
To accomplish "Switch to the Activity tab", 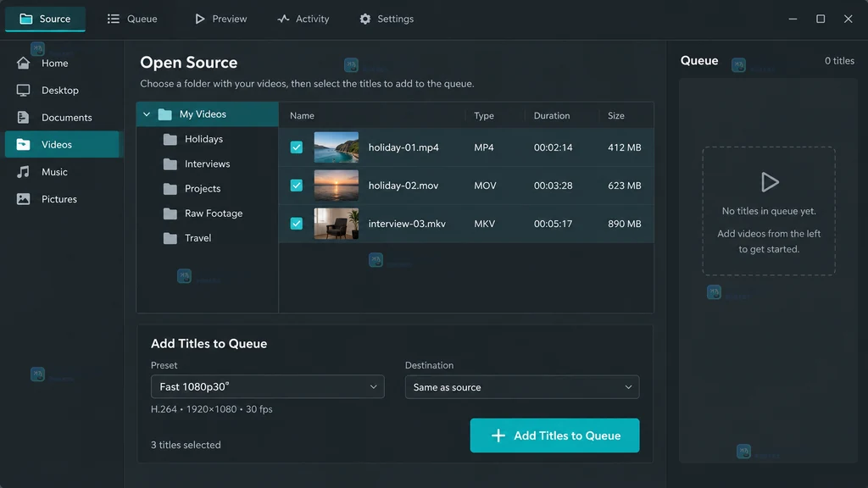I will (303, 19).
